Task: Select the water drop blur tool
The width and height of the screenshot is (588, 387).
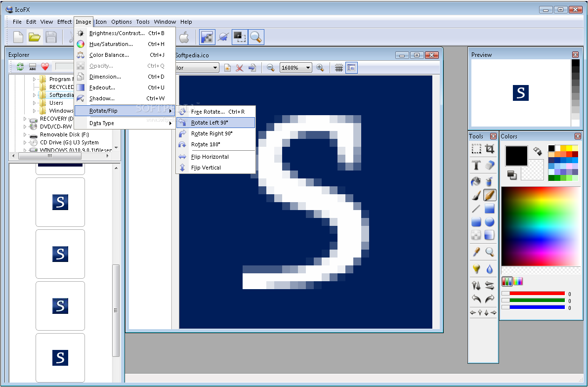Action: pyautogui.click(x=489, y=269)
